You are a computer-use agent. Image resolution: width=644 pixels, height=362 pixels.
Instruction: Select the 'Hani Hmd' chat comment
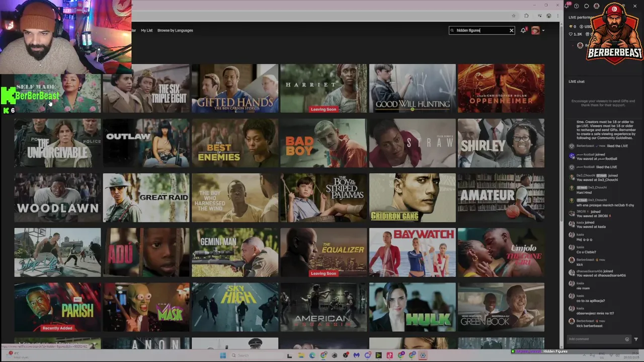pyautogui.click(x=584, y=192)
